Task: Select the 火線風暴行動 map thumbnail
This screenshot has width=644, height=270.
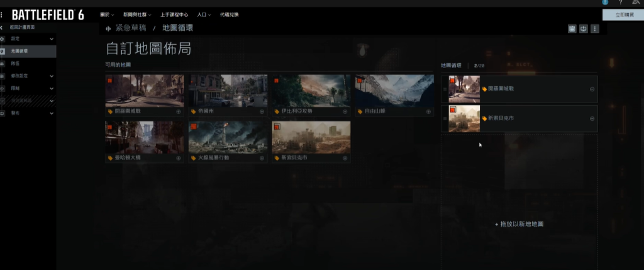Action: [x=228, y=137]
